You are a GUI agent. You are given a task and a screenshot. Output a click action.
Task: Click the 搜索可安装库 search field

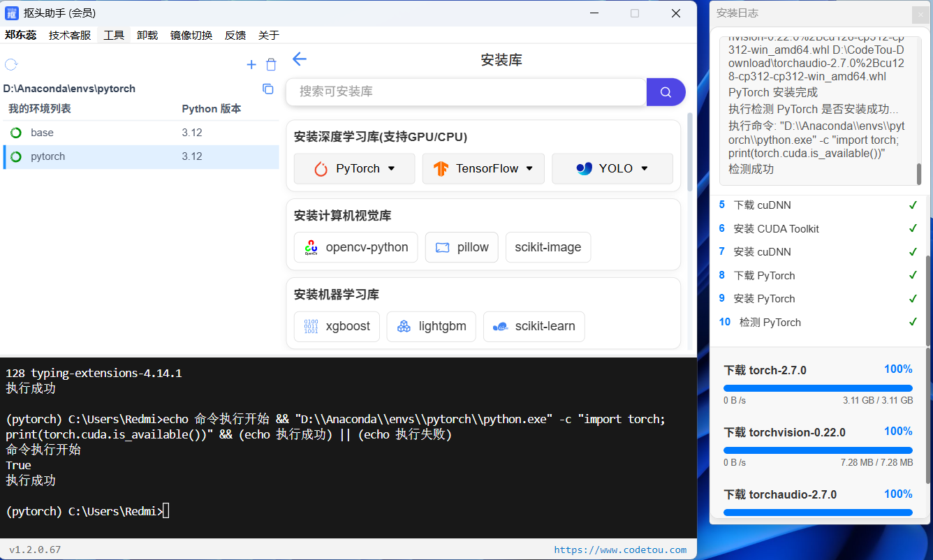pos(466,91)
